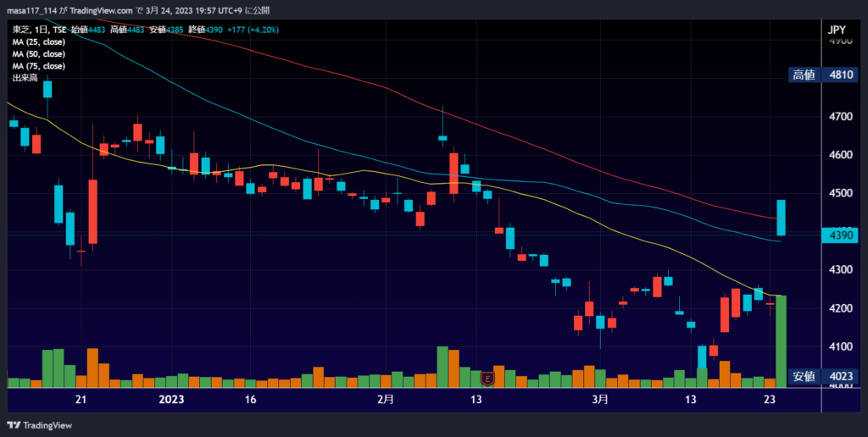Click the tallest green volume bar at right

click(x=781, y=341)
